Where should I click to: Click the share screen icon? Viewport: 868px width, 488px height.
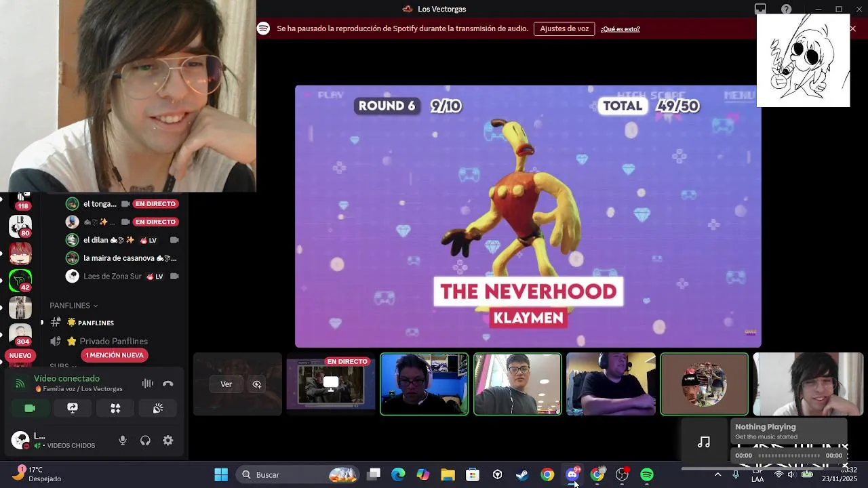pos(73,408)
